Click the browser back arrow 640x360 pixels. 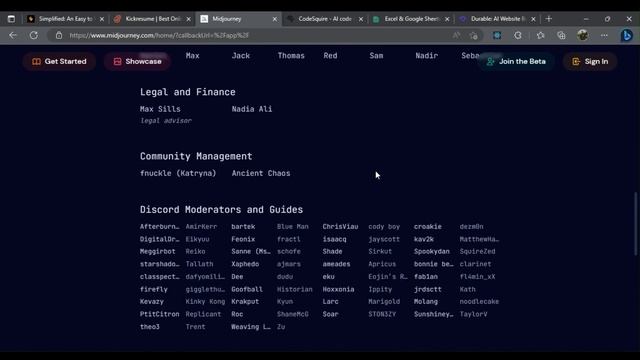(x=13, y=36)
